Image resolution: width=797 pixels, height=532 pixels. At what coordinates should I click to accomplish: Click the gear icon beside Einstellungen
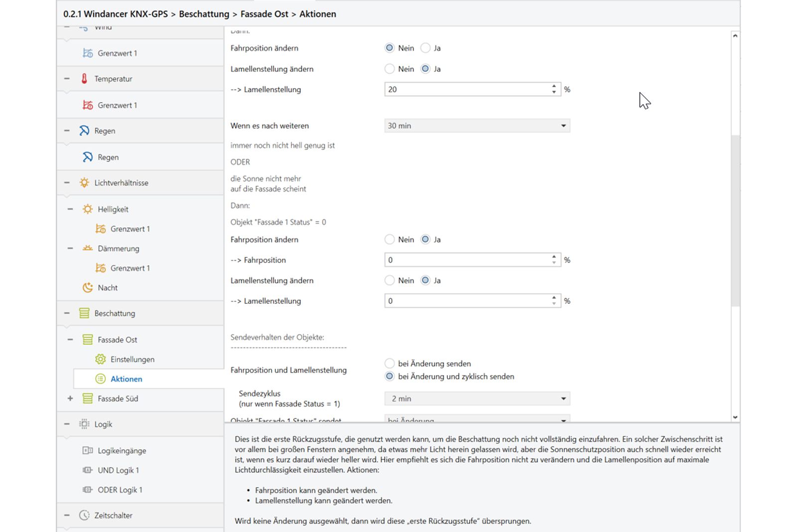click(101, 359)
